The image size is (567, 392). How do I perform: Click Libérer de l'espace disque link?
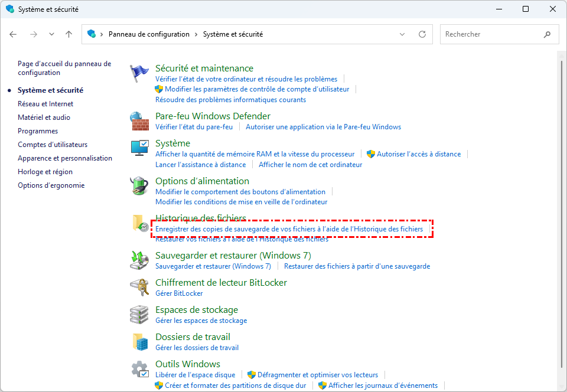pos(195,375)
